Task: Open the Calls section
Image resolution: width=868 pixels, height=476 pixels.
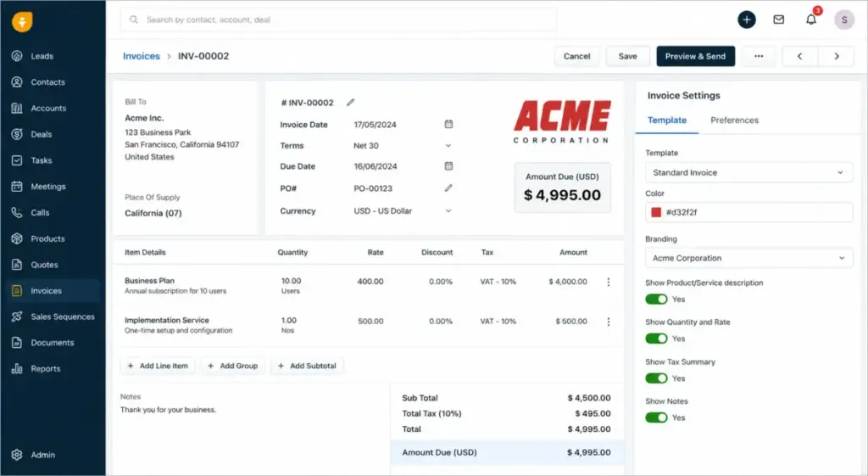Action: [x=40, y=212]
